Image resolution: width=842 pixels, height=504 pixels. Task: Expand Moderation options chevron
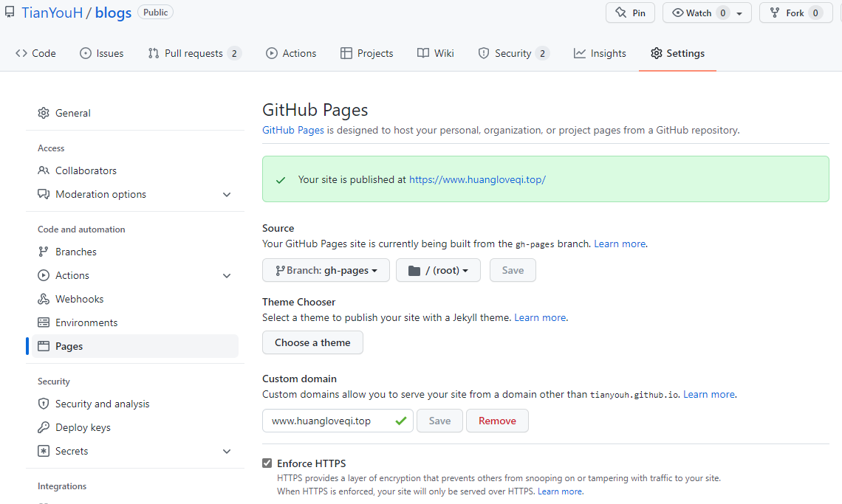(227, 194)
